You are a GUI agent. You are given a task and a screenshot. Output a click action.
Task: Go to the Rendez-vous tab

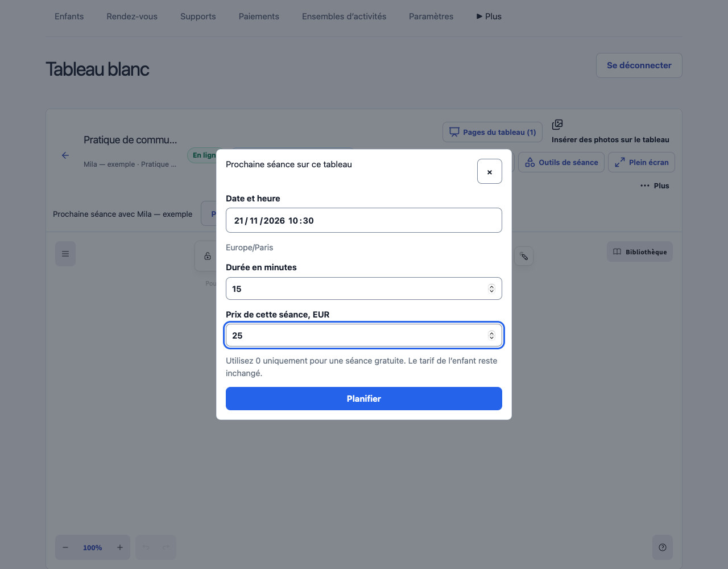[132, 17]
